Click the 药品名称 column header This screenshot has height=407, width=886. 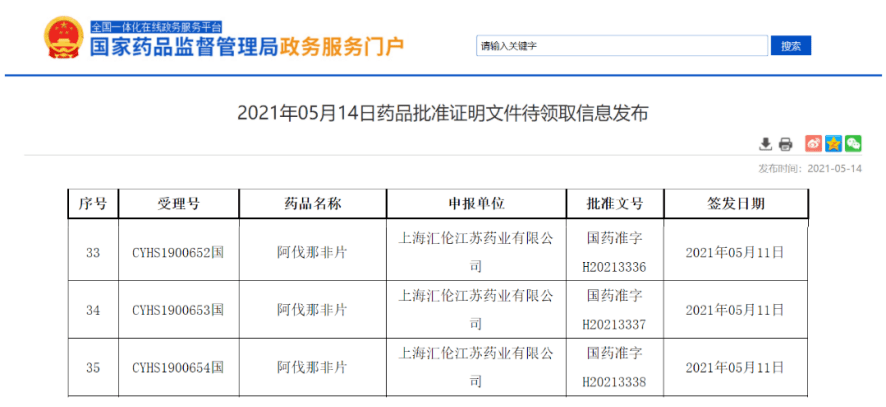pos(312,204)
